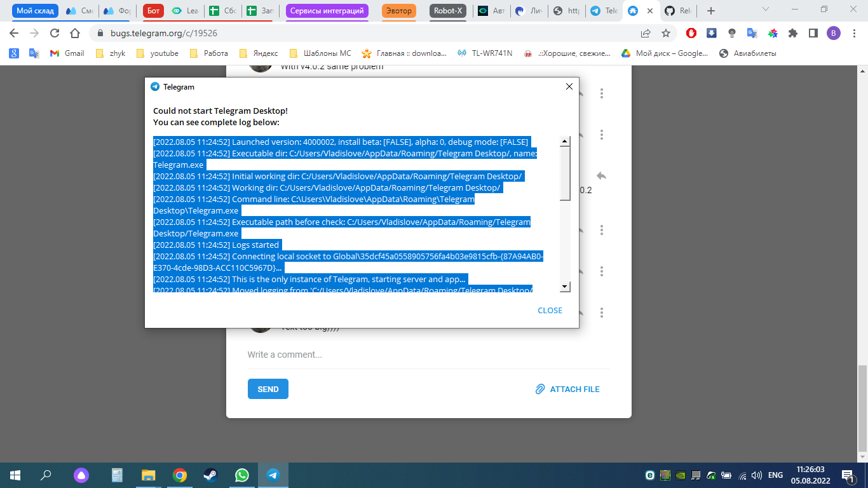868x488 pixels.
Task: Close the active bugs.telegram.org tab
Action: pos(649,11)
